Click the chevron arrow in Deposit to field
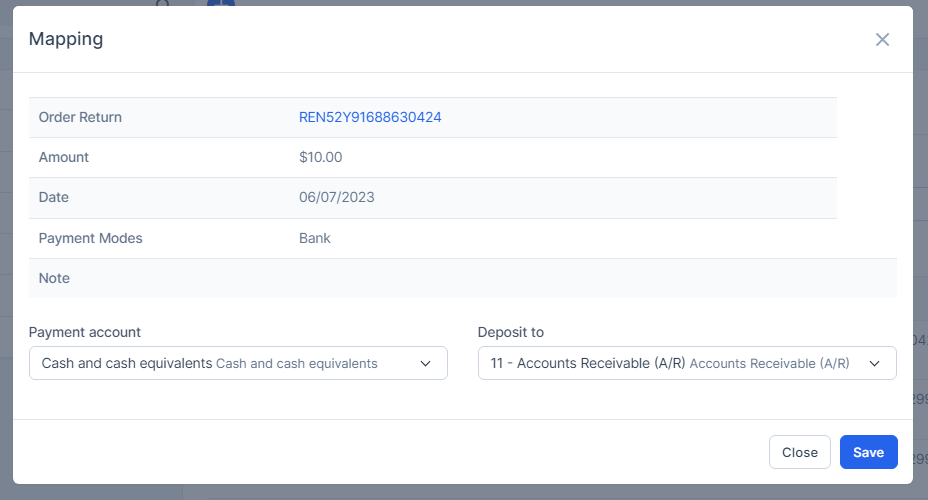 874,364
